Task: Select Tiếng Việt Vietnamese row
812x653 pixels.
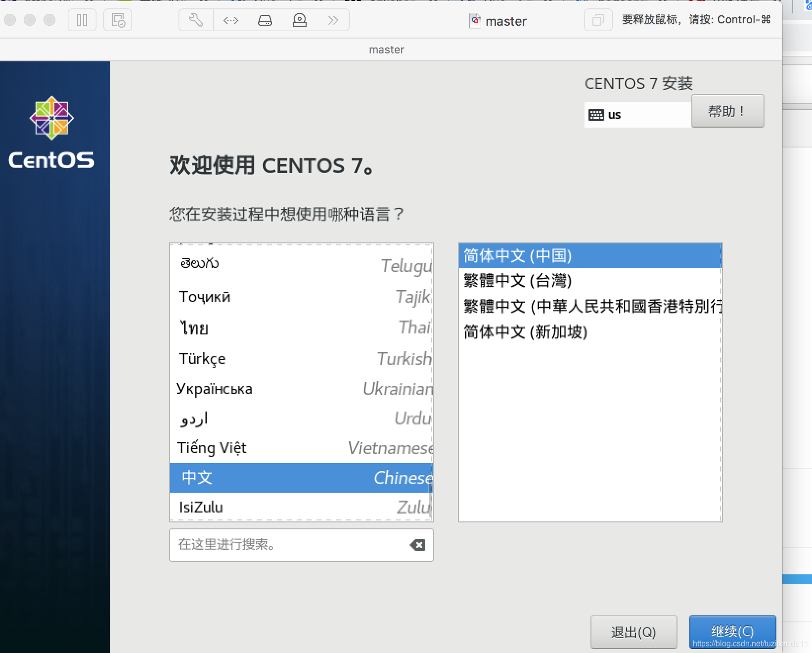Action: point(301,448)
